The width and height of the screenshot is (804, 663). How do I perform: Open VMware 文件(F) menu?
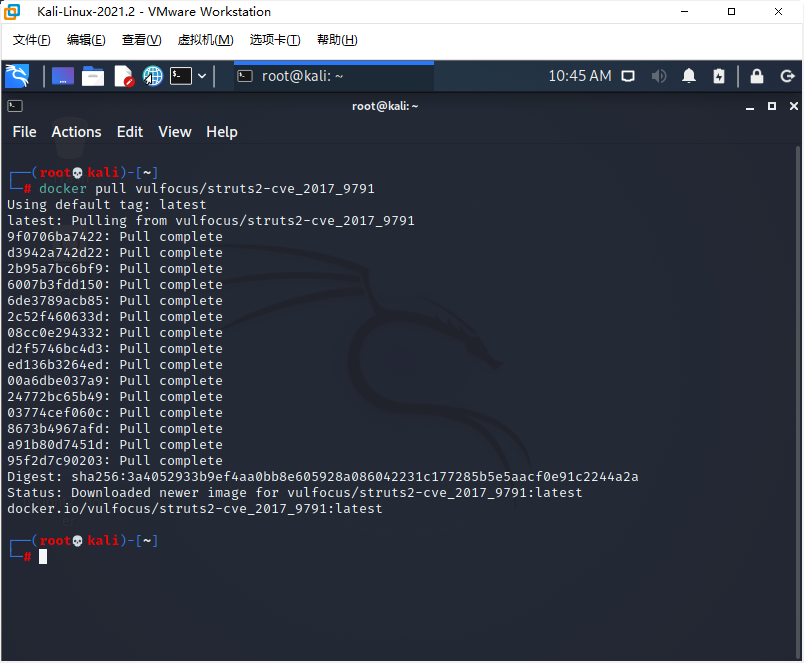(x=31, y=40)
